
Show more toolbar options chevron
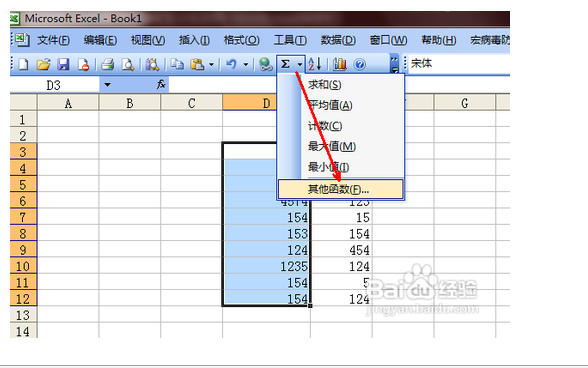click(394, 64)
